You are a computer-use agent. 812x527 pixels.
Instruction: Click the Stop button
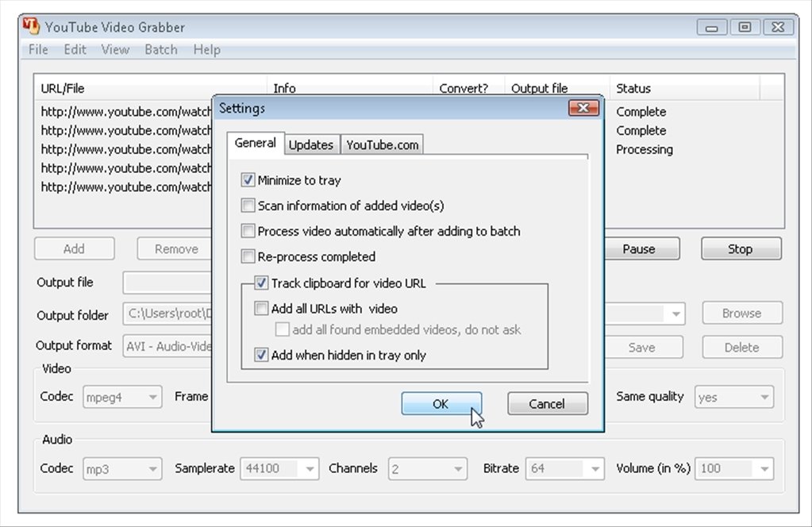tap(741, 249)
